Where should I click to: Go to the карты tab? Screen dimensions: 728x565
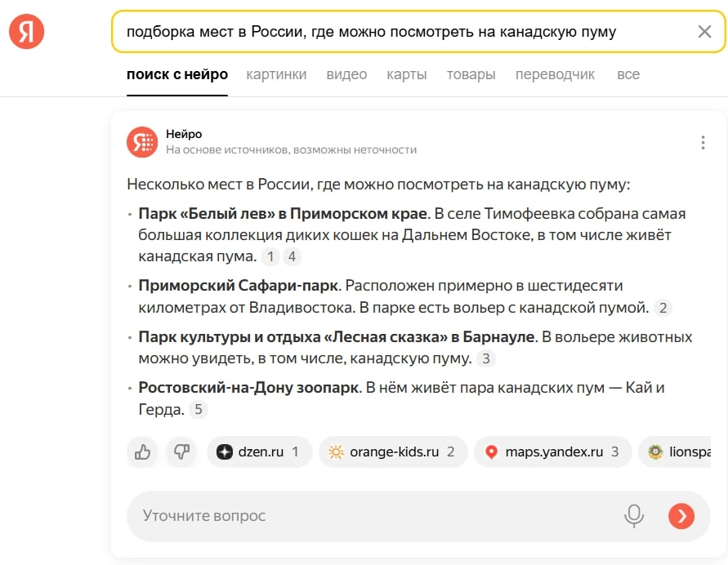click(x=407, y=74)
